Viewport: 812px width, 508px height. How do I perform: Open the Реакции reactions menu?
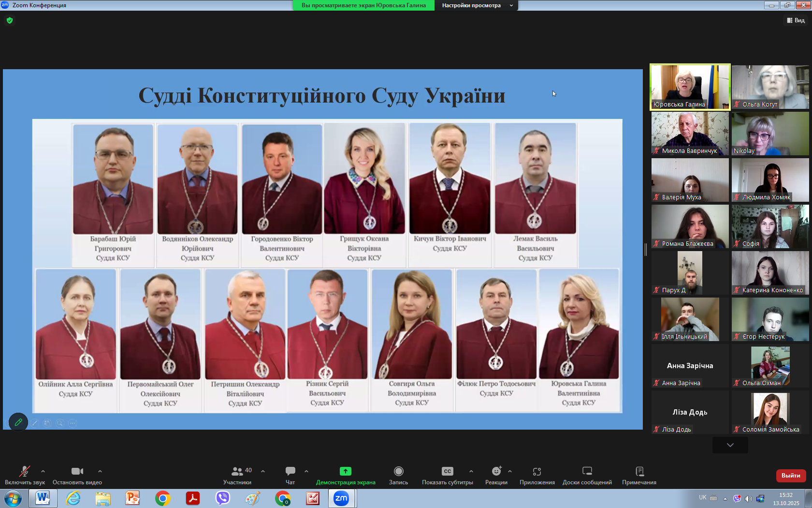coord(496,471)
